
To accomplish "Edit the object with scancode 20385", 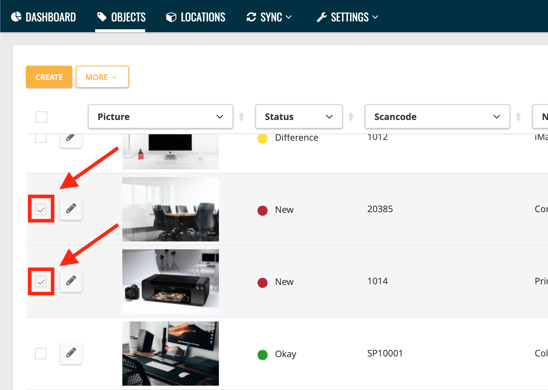I will (71, 209).
